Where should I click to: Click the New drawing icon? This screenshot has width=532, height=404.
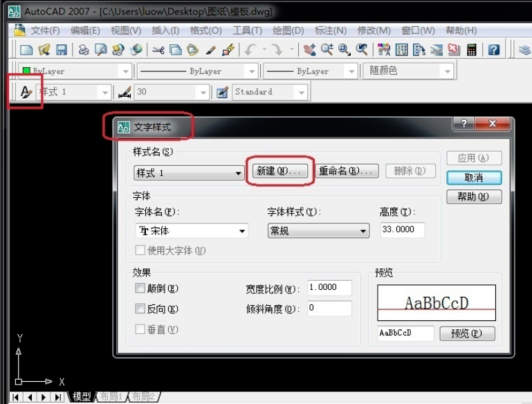pyautogui.click(x=26, y=50)
